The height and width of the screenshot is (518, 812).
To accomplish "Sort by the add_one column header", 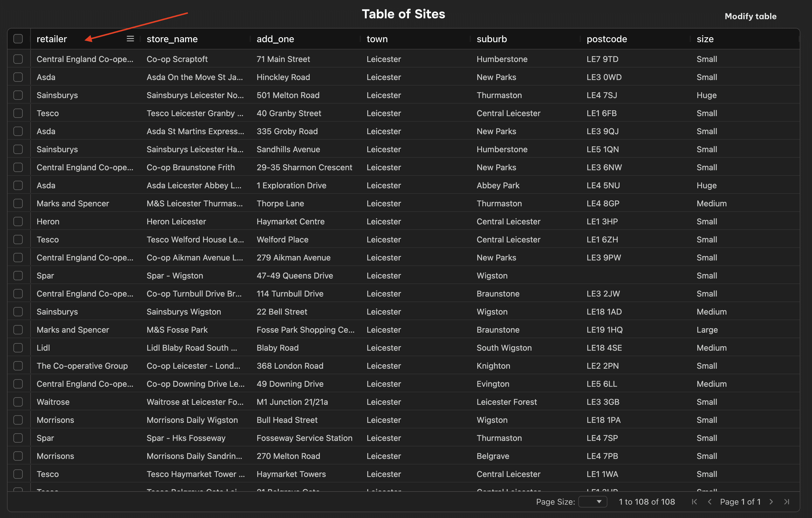I will click(x=275, y=39).
